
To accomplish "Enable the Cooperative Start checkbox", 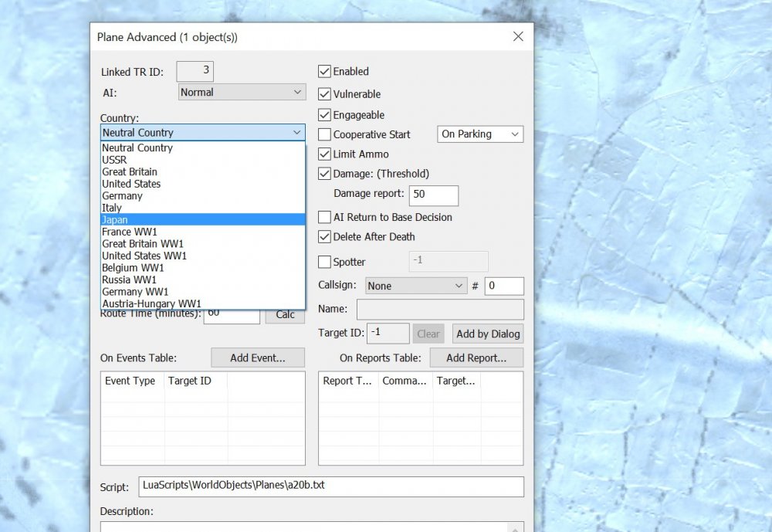I will (x=325, y=134).
